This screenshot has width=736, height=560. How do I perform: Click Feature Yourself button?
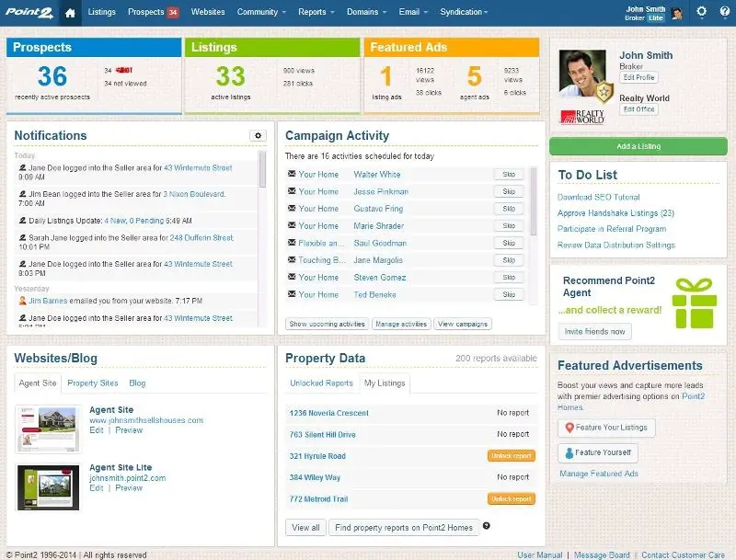point(597,452)
